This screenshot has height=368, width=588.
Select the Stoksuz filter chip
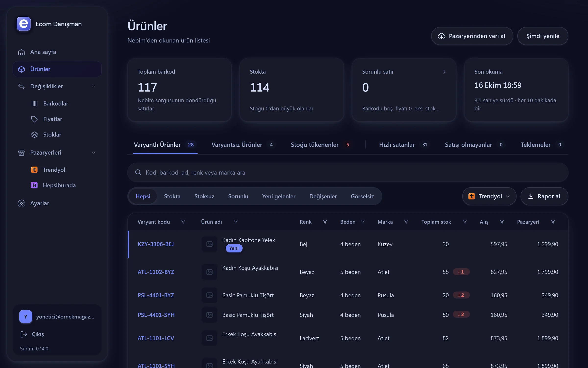click(204, 196)
